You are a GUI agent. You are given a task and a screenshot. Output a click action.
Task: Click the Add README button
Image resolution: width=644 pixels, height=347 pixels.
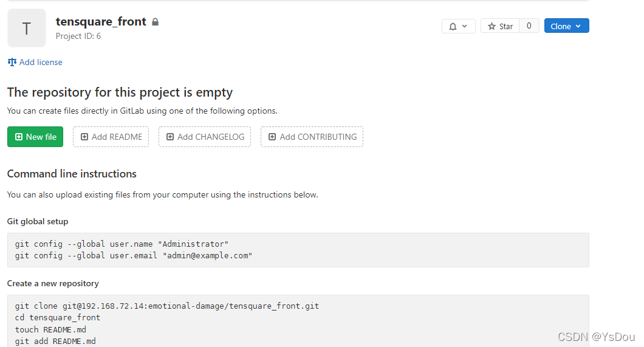[111, 137]
